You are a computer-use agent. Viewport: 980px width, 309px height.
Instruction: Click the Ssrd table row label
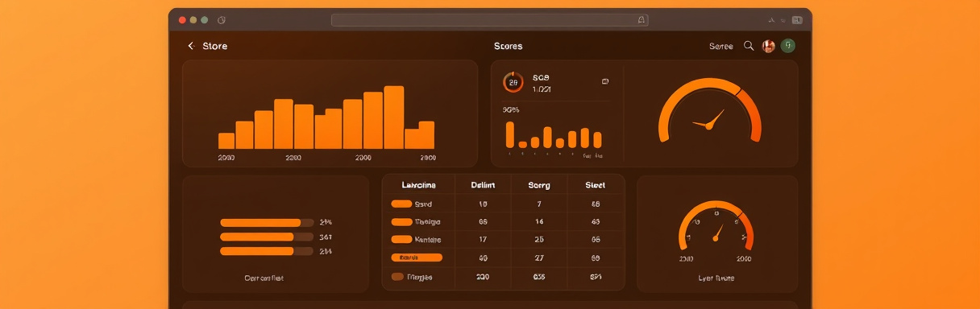point(424,204)
